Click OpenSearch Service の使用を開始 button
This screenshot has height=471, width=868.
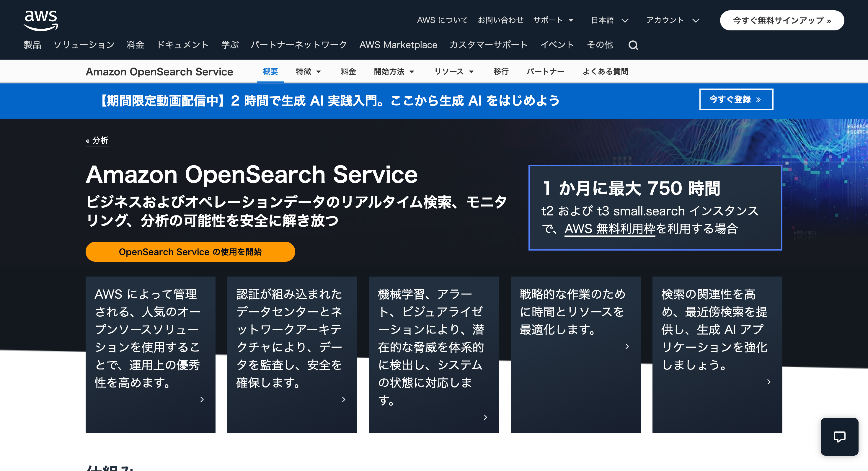(x=190, y=252)
